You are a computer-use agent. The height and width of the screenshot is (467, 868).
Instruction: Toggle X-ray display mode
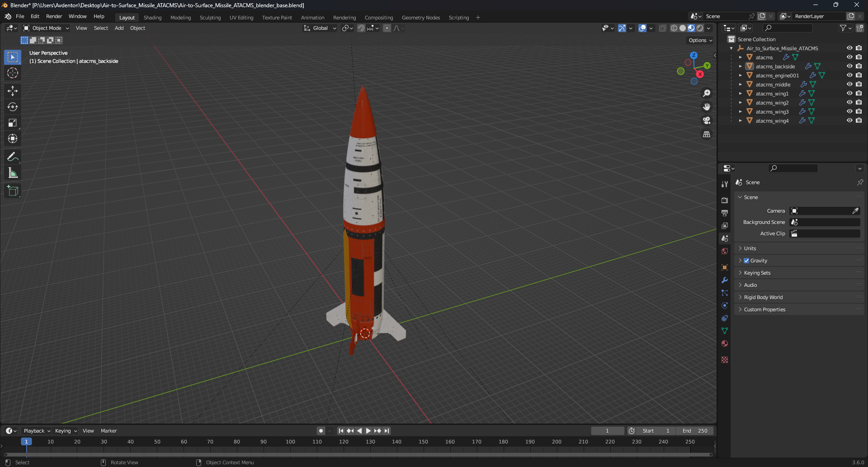[662, 28]
